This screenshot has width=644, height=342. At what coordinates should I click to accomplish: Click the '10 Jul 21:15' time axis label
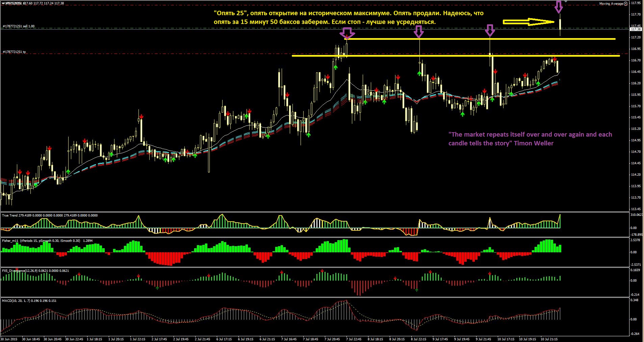549,339
